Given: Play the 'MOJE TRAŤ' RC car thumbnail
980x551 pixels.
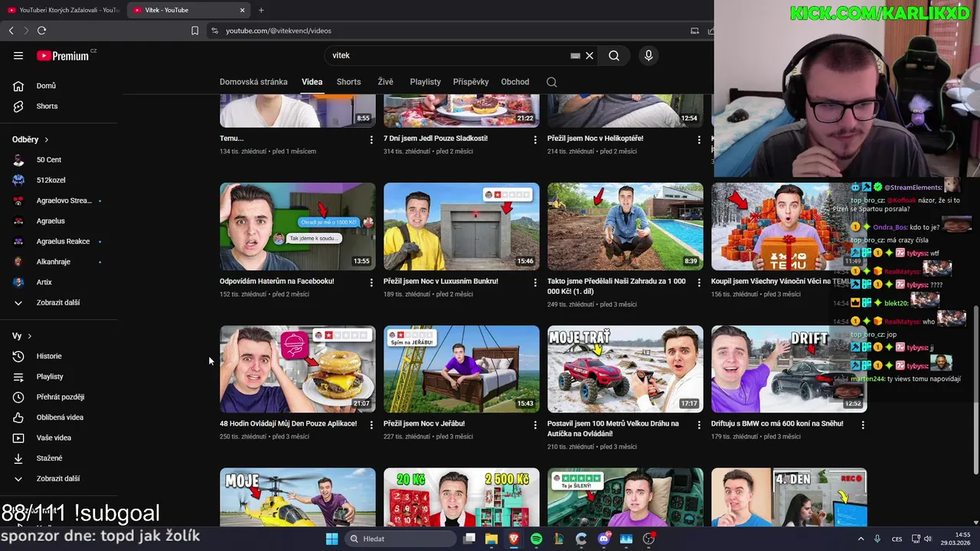Looking at the screenshot, I should [x=625, y=369].
